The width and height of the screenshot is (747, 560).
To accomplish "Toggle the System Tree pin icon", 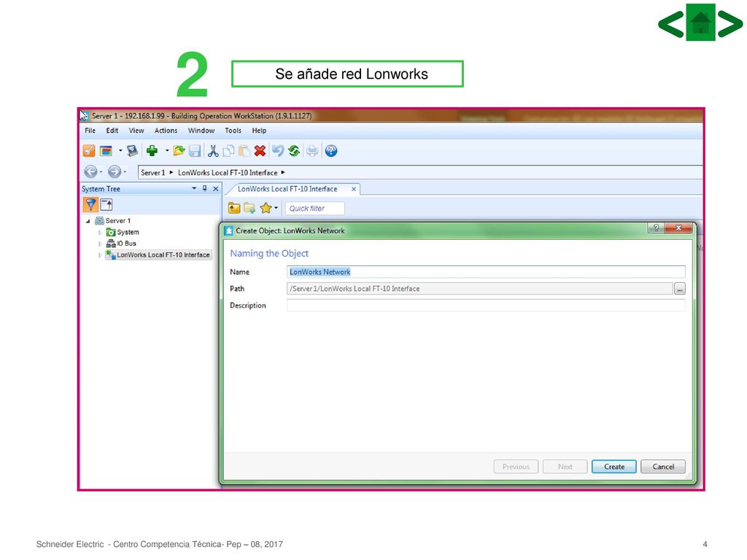I will tap(205, 189).
